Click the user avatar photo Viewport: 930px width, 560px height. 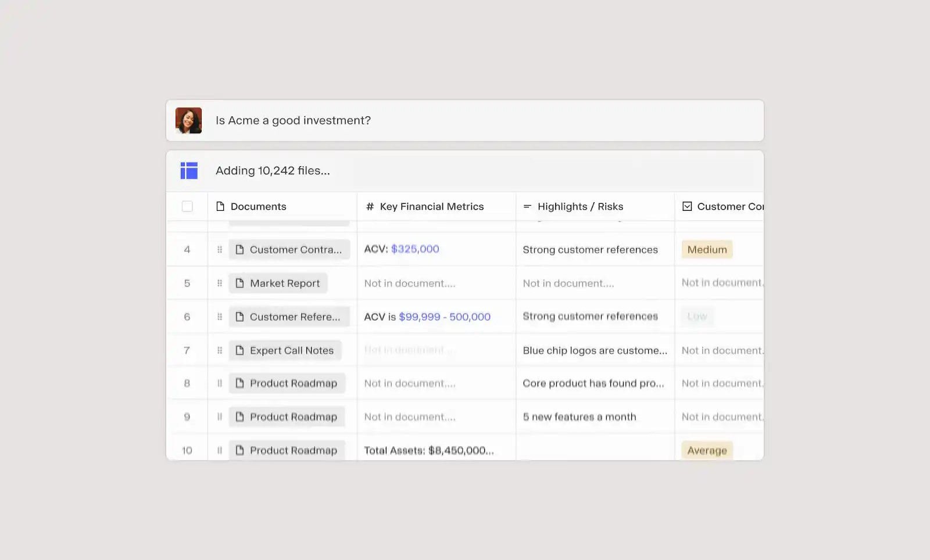pyautogui.click(x=188, y=120)
